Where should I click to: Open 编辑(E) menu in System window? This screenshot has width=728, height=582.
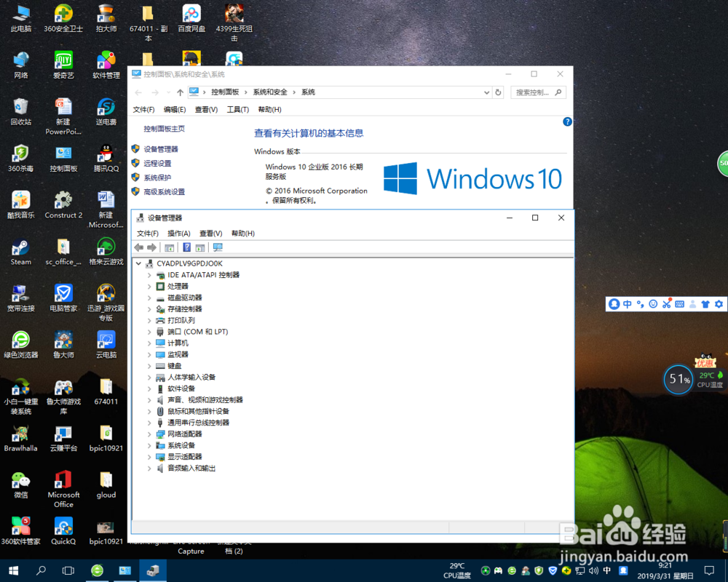point(175,110)
